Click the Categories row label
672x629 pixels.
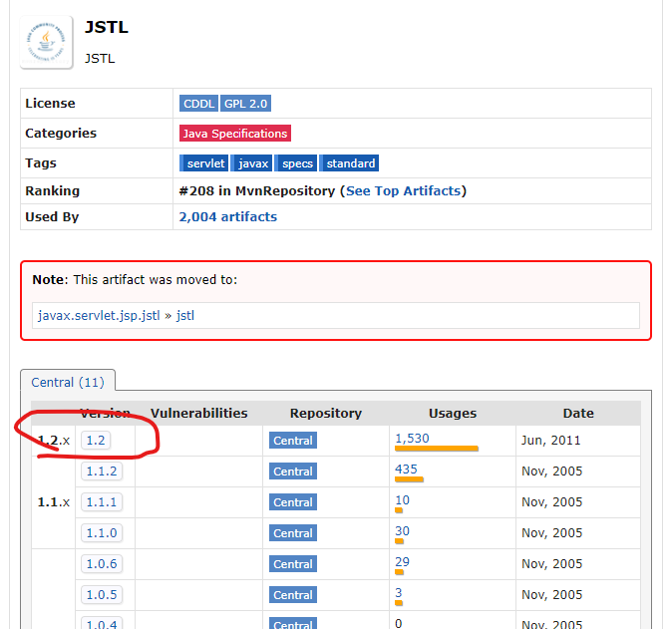pos(61,134)
